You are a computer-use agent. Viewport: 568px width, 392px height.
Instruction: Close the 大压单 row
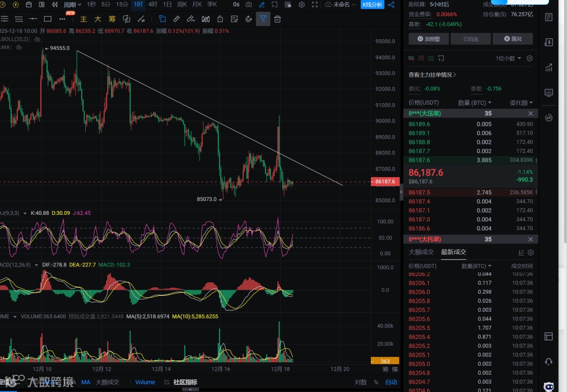pos(530,114)
